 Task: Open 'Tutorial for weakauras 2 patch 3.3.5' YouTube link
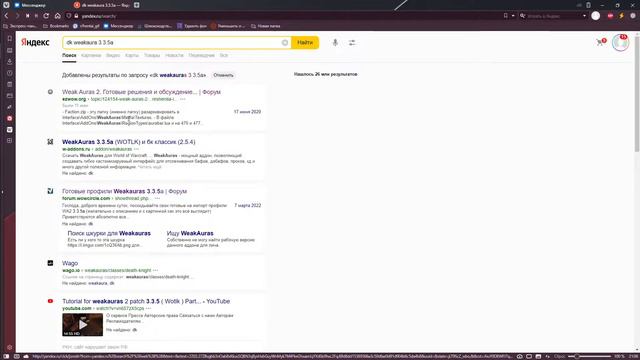click(x=146, y=301)
